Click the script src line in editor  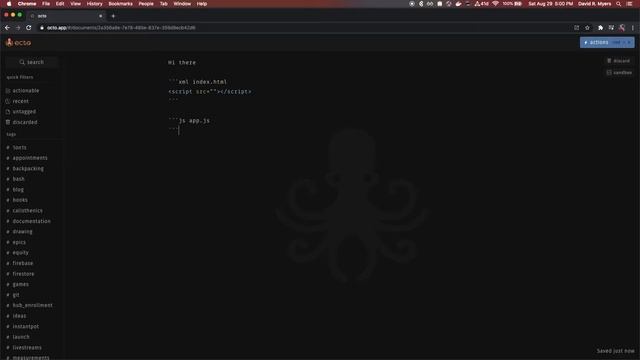tap(210, 91)
